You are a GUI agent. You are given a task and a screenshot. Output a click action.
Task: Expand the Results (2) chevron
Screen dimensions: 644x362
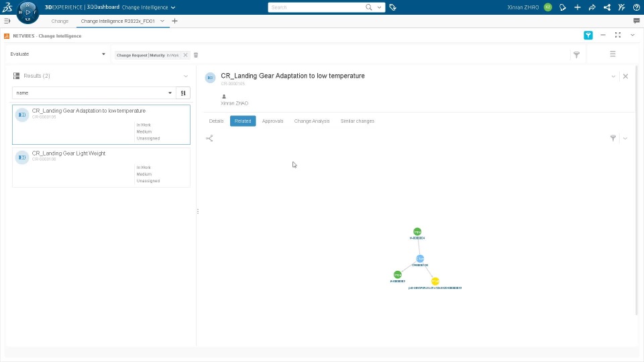pyautogui.click(x=186, y=76)
